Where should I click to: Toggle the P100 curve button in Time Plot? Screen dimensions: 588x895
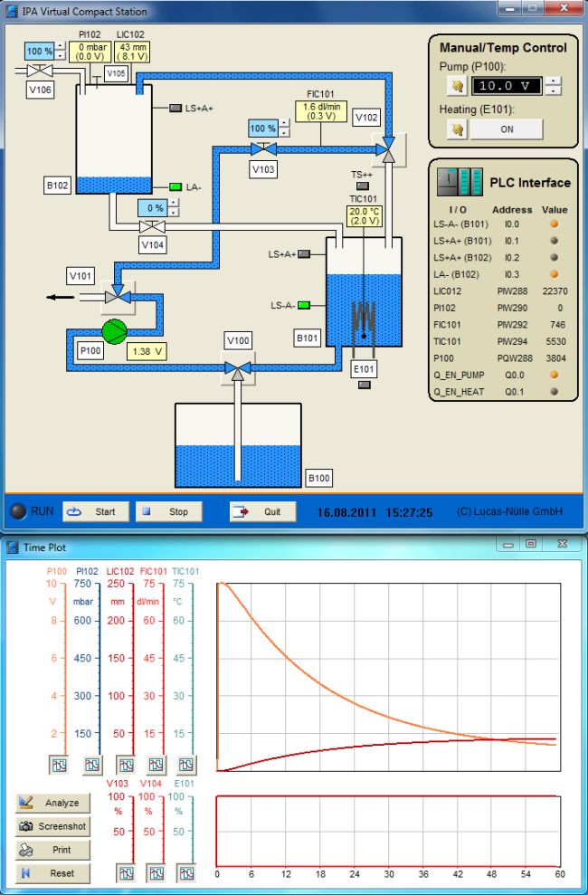[x=60, y=765]
